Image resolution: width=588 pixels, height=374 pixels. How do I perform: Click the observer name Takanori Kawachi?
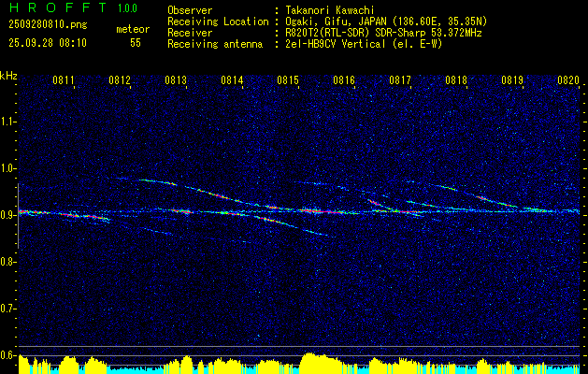330,10
